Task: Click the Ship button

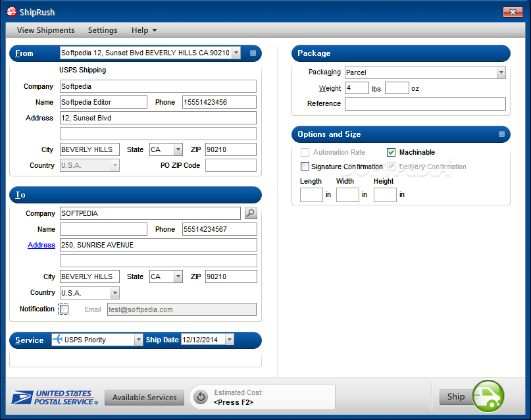Action: pos(456,396)
